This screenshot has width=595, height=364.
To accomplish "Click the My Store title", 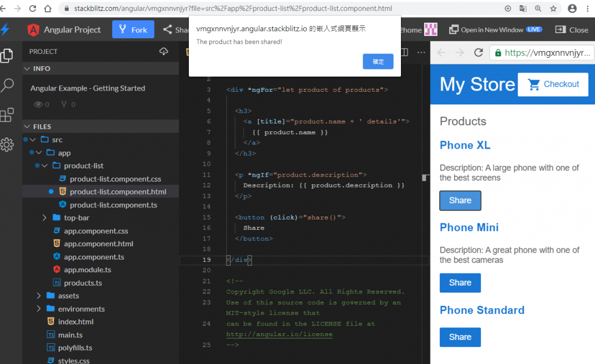I will pos(478,84).
